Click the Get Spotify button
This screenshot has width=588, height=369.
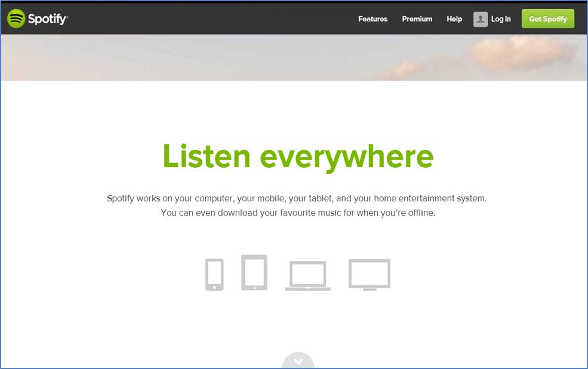pyautogui.click(x=547, y=19)
